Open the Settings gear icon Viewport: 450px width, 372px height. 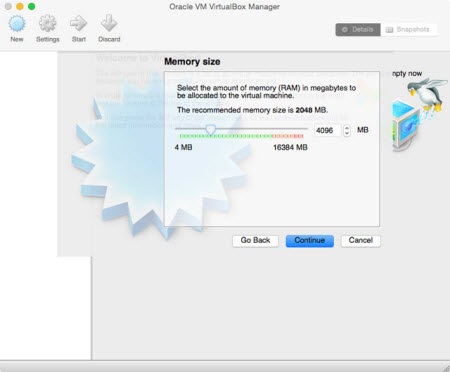[48, 23]
